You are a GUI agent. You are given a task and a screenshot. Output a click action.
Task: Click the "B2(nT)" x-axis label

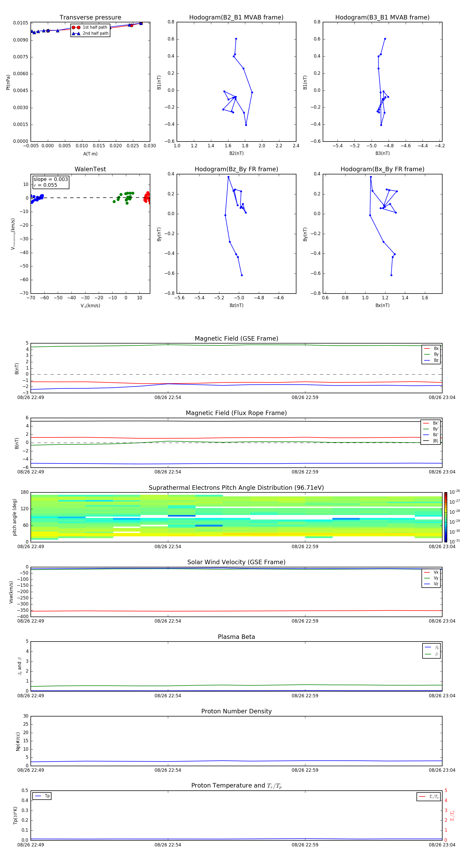pos(236,153)
